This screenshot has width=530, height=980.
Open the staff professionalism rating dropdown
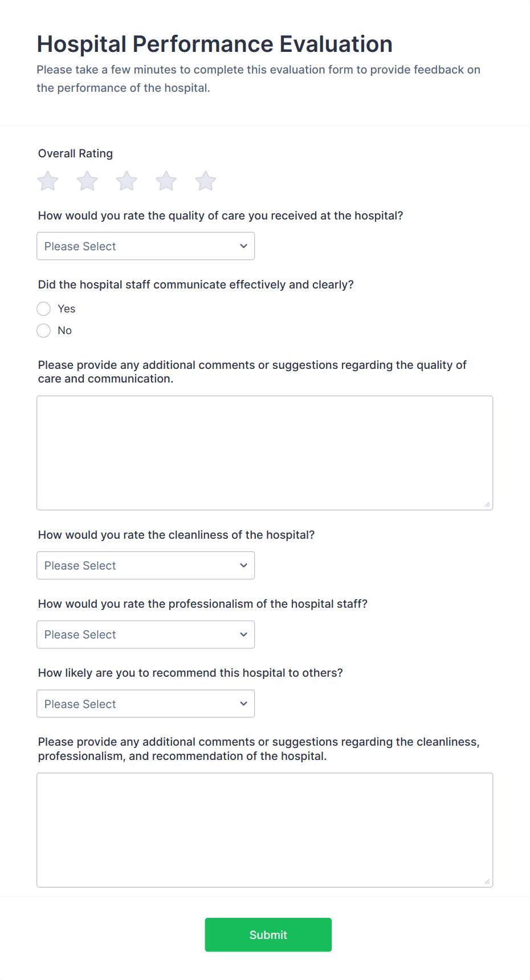[145, 634]
